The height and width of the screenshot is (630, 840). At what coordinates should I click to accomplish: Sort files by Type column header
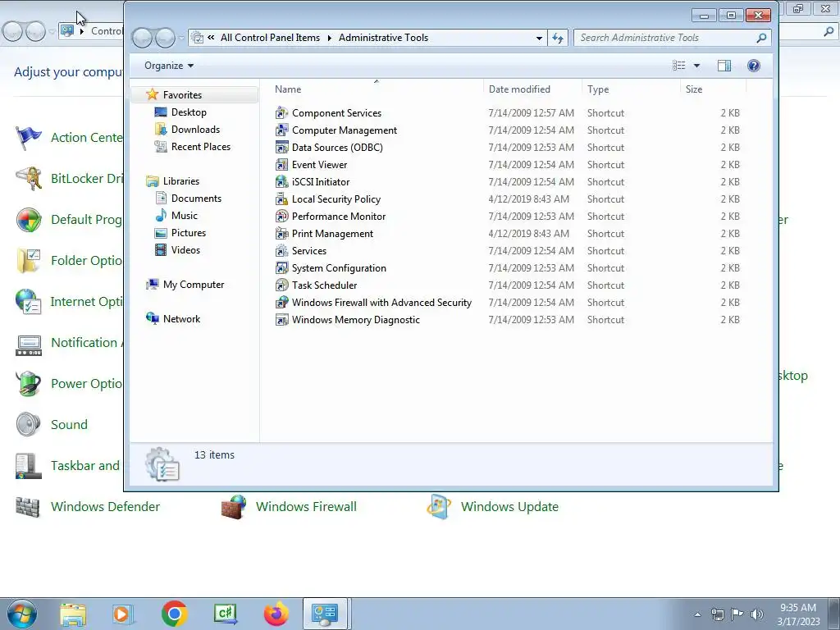pos(598,89)
